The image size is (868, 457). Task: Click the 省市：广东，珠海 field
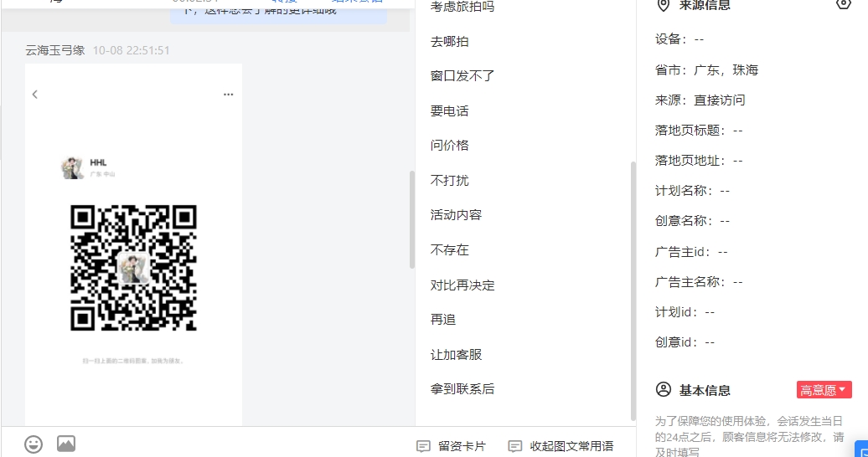(x=706, y=70)
